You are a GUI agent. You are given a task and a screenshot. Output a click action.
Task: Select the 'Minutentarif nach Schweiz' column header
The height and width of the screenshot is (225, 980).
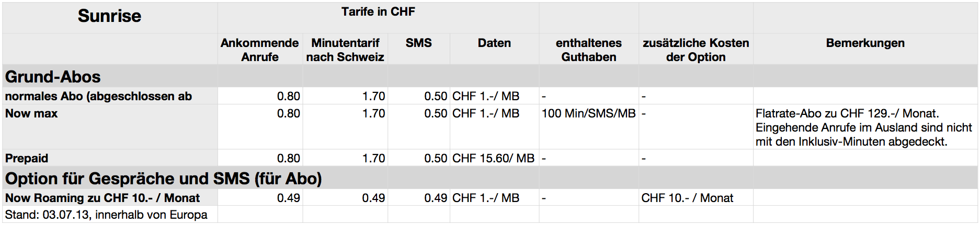(x=345, y=50)
